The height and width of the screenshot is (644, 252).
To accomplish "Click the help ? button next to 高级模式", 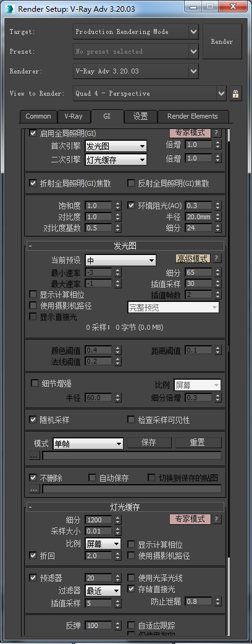I will [x=217, y=258].
